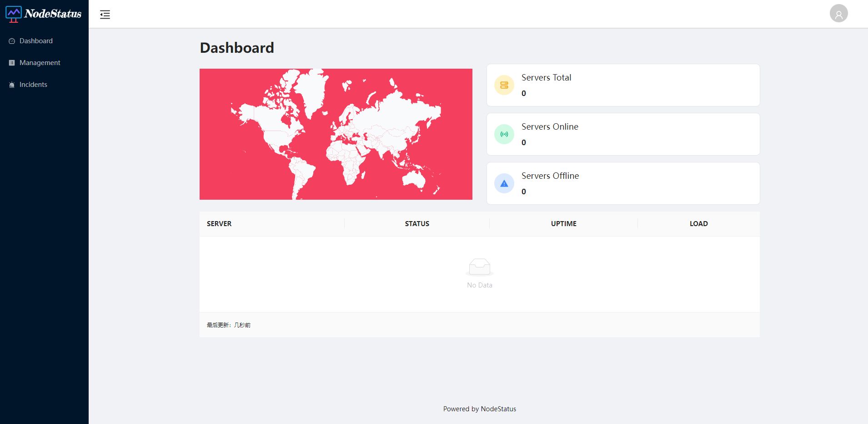Click the green Servers Online signal icon
The height and width of the screenshot is (424, 868).
504,134
